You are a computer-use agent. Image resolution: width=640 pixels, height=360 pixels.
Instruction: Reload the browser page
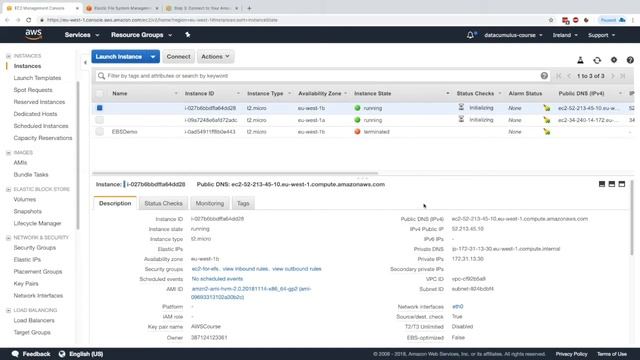pyautogui.click(x=29, y=20)
